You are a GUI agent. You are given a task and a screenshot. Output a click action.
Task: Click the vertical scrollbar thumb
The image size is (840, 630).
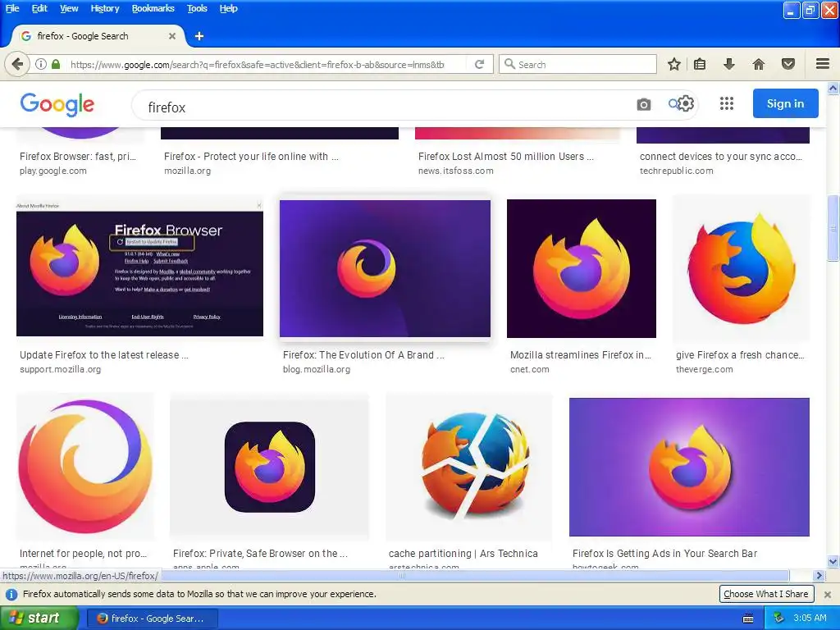coord(833,228)
